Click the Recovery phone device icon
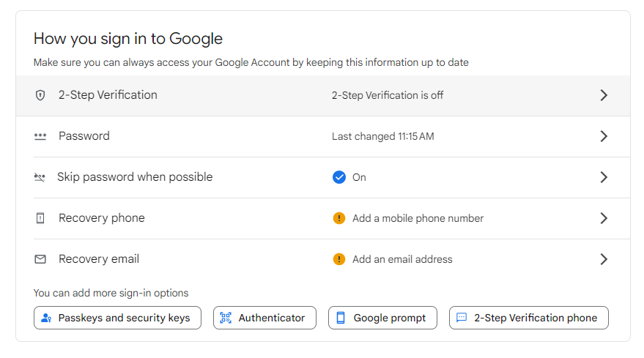The width and height of the screenshot is (644, 358). pyautogui.click(x=40, y=218)
